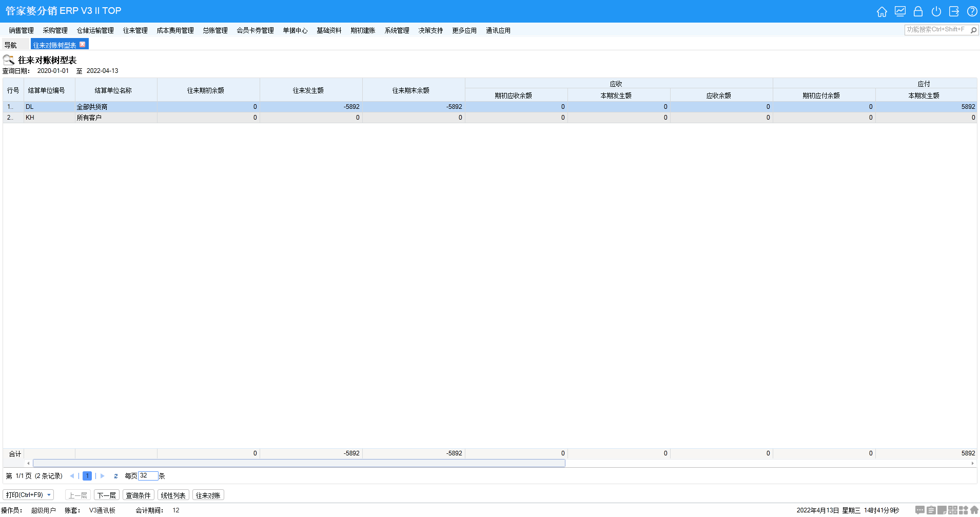980x517 pixels.
Task: Click the power icon in the header
Action: coord(936,11)
